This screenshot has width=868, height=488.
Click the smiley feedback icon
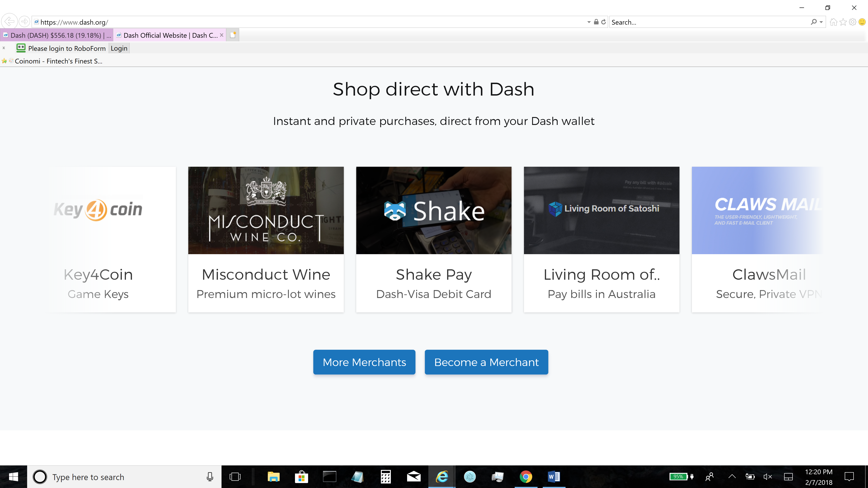pyautogui.click(x=862, y=22)
